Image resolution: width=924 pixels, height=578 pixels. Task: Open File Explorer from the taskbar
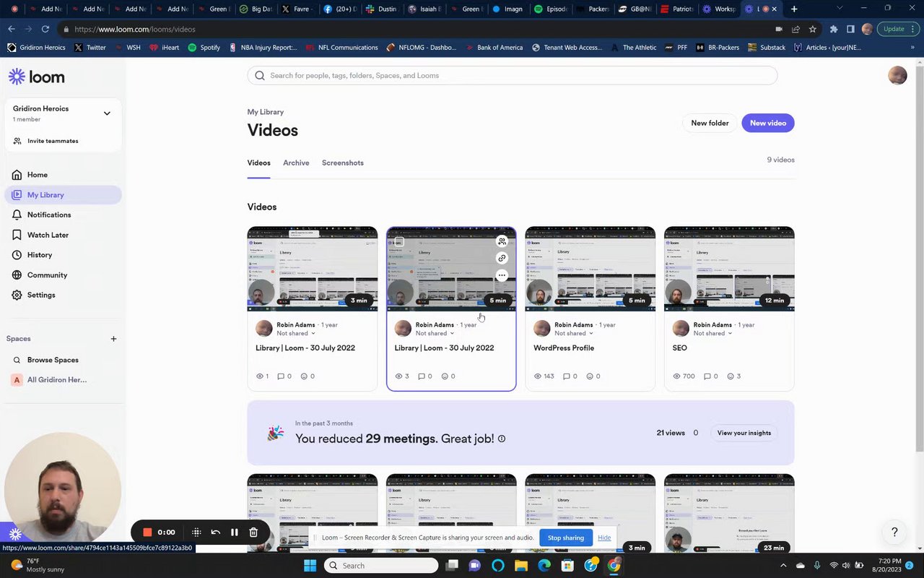coord(521,566)
